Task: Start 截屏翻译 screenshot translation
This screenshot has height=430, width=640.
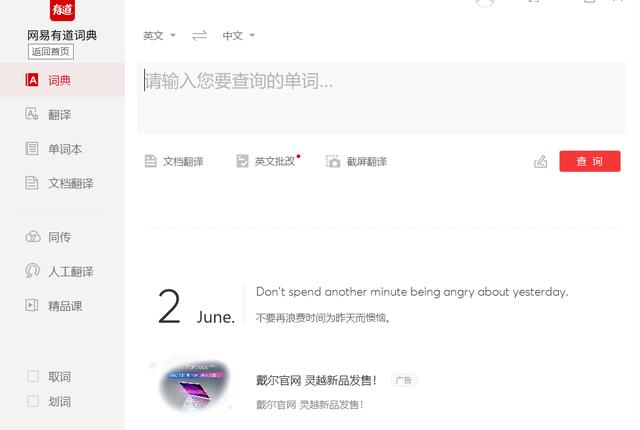Action: (x=356, y=162)
